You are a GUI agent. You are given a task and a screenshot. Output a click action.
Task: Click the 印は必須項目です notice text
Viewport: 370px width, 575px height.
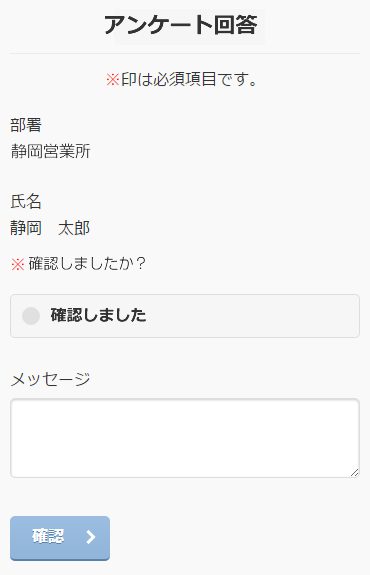point(190,79)
